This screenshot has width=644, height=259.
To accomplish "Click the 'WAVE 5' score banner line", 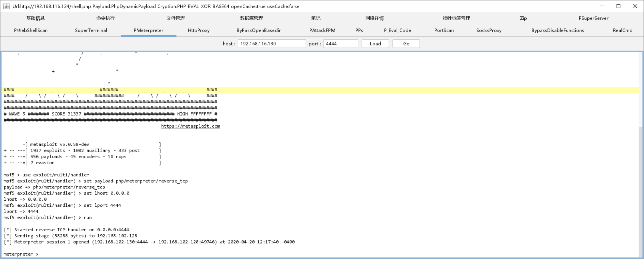I will point(111,114).
